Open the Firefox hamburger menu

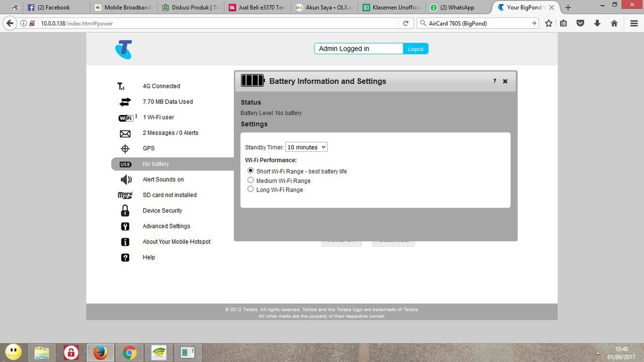633,23
